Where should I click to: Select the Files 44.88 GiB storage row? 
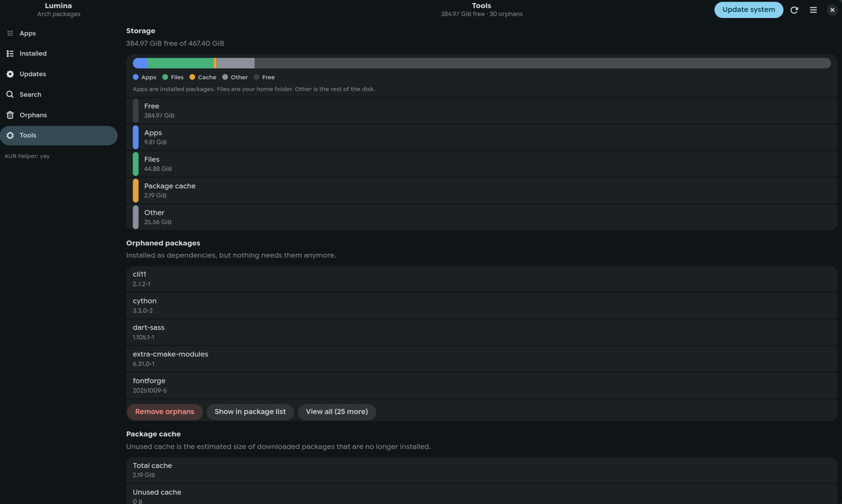coord(482,164)
